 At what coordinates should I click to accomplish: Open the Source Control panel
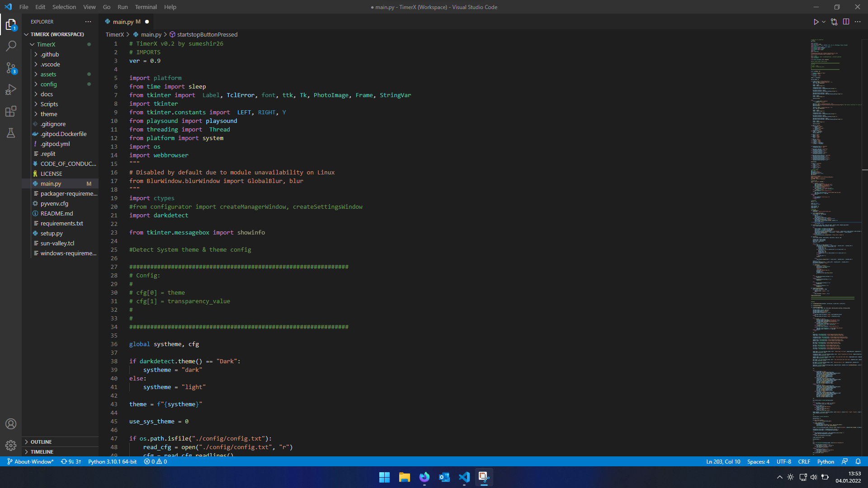(11, 68)
